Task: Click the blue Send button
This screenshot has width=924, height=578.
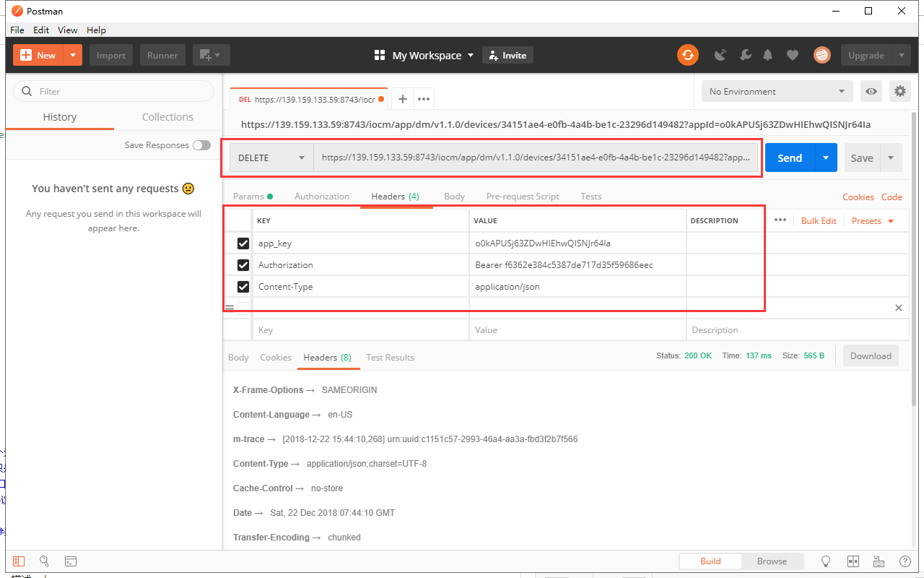Action: [790, 158]
